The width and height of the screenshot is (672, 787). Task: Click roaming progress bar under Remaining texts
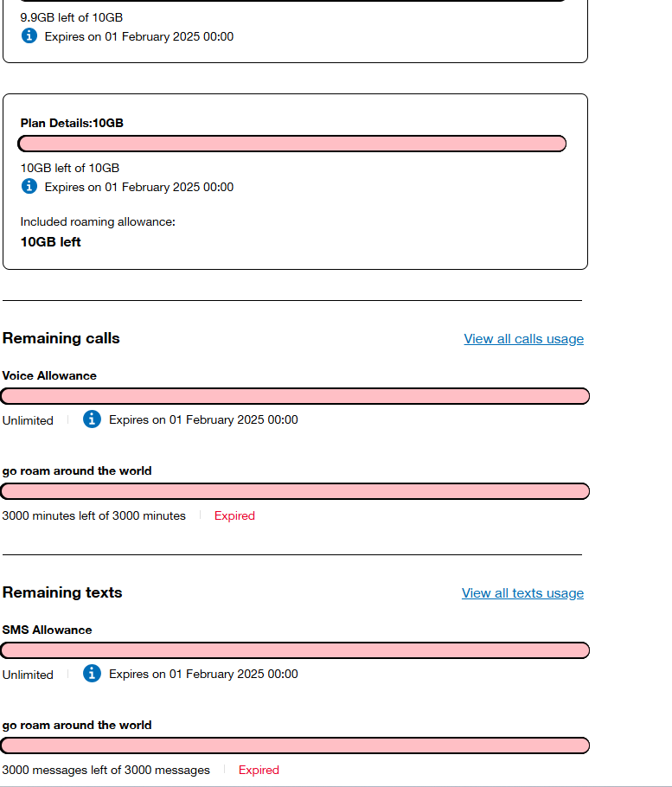pyautogui.click(x=295, y=745)
